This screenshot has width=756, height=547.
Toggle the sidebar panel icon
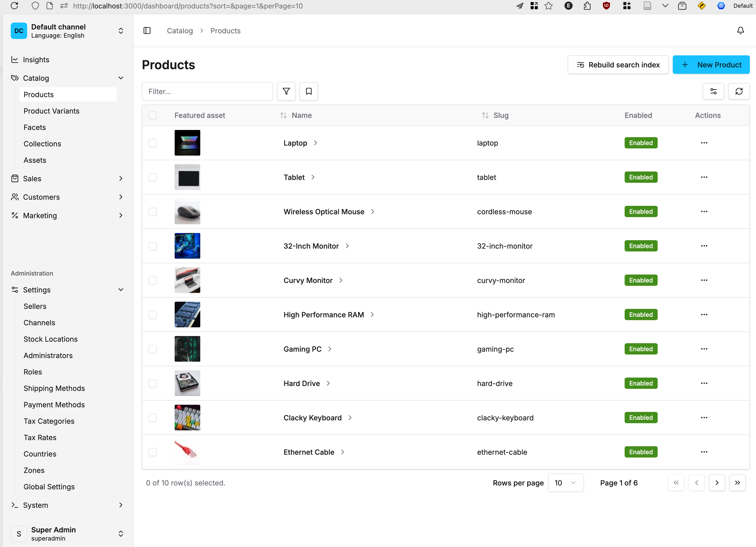pos(147,31)
